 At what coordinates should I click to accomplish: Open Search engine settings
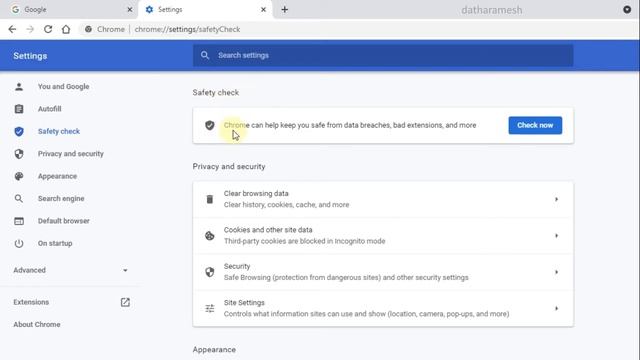(x=61, y=198)
